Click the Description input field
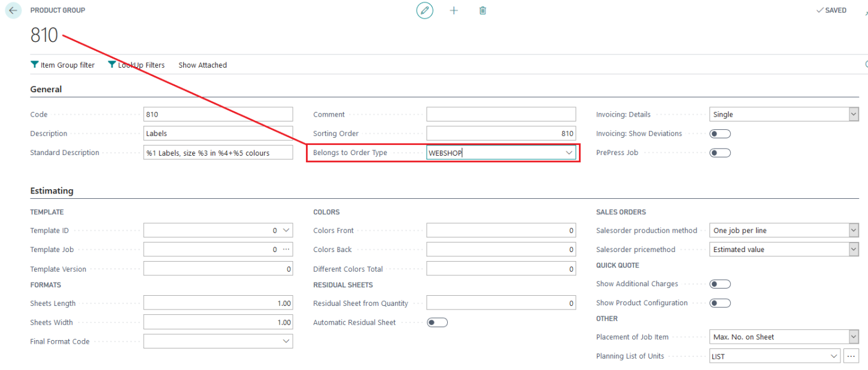This screenshot has height=370, width=868. 218,134
